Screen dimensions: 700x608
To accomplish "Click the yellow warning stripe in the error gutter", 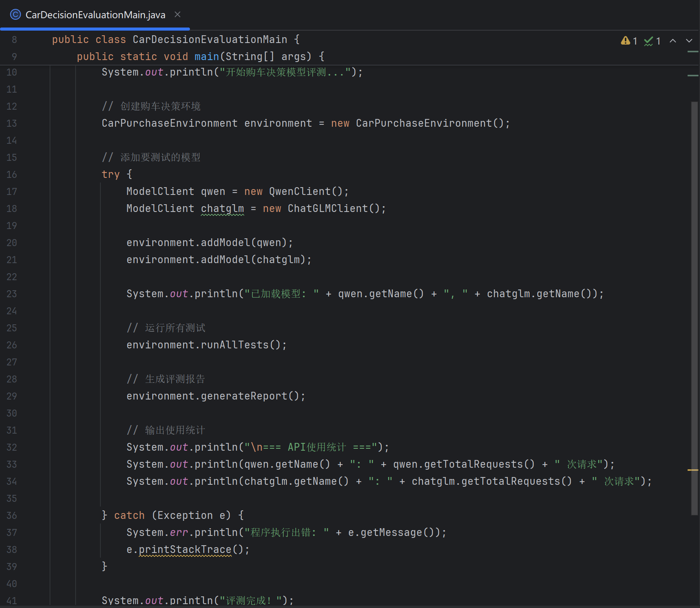I will tap(693, 470).
